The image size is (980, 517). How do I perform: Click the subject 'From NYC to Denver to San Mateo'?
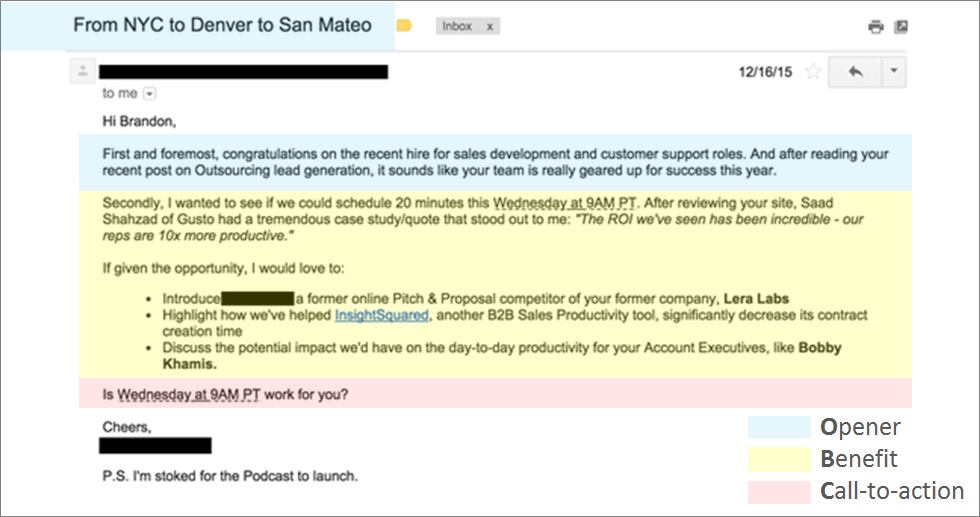coord(222,25)
